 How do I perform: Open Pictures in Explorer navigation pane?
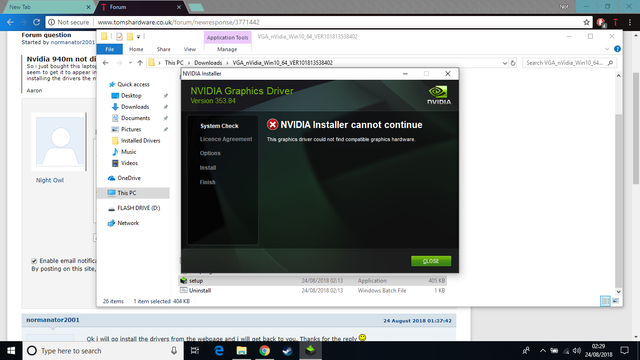click(x=131, y=129)
